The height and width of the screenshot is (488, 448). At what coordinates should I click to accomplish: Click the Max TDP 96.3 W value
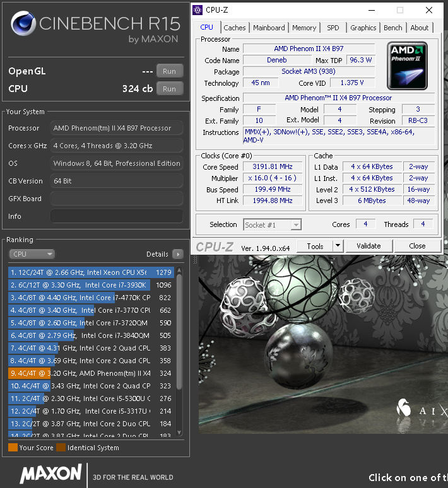(361, 60)
